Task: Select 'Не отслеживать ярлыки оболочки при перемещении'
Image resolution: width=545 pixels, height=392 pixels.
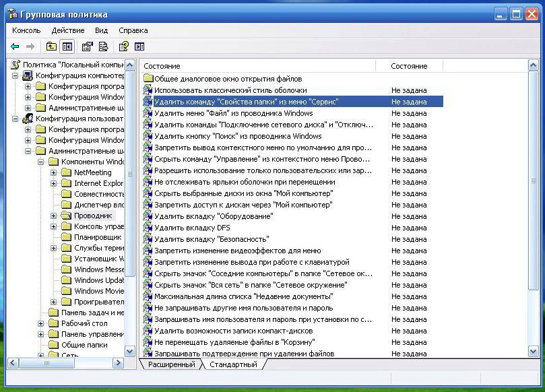Action: tap(245, 182)
